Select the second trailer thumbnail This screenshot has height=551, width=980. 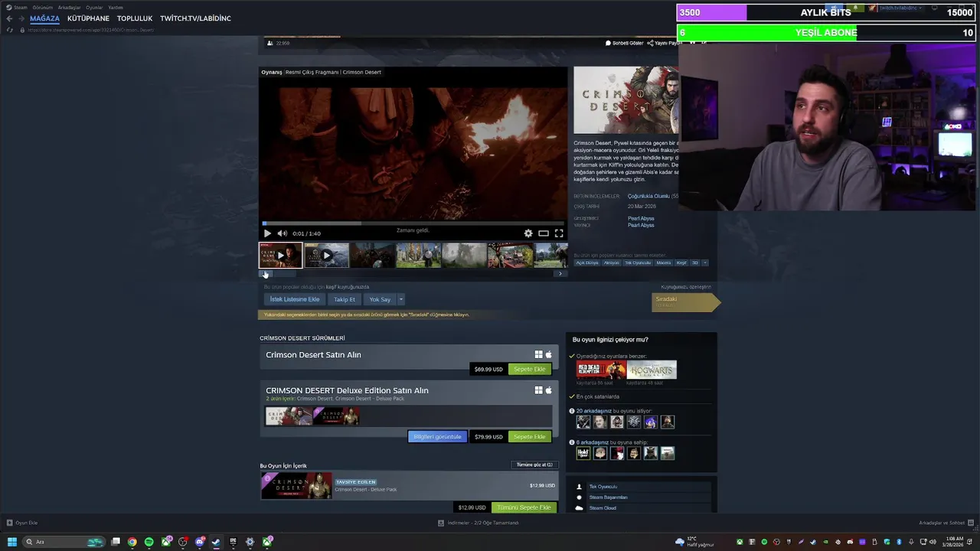pyautogui.click(x=327, y=256)
